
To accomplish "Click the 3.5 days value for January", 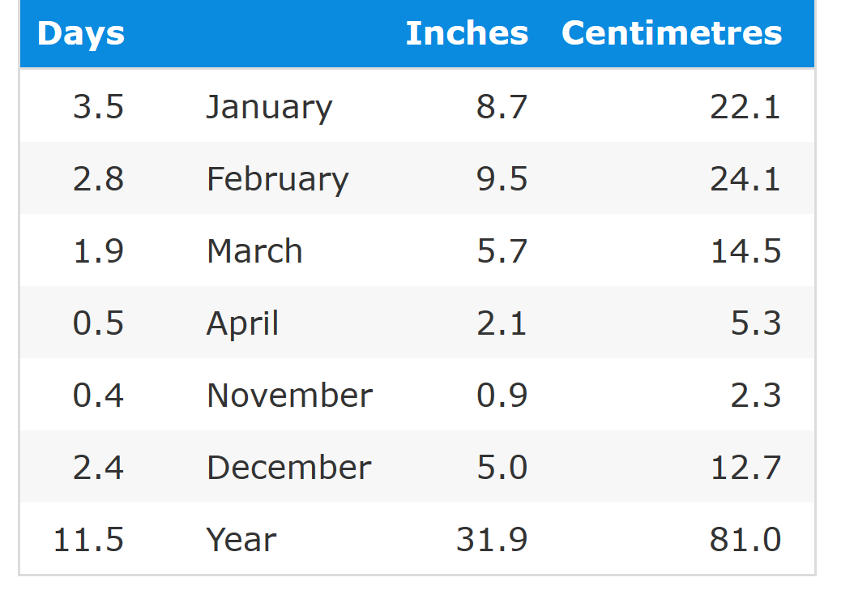I will coord(99,107).
